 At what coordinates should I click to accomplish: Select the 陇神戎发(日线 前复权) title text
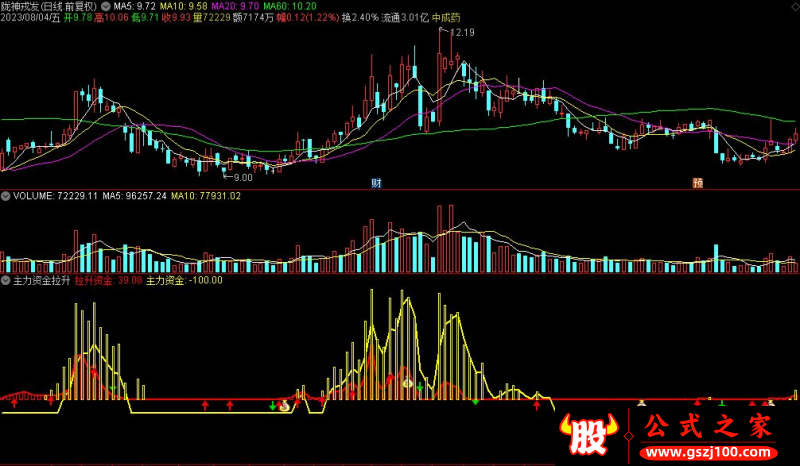(50, 7)
